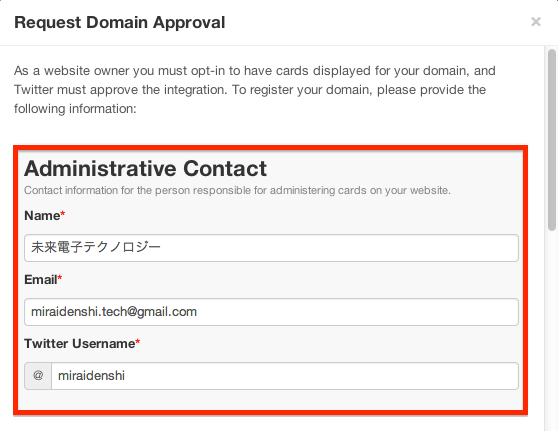
Task: Click the red asterisk beside Twitter Username
Action: [x=138, y=342]
